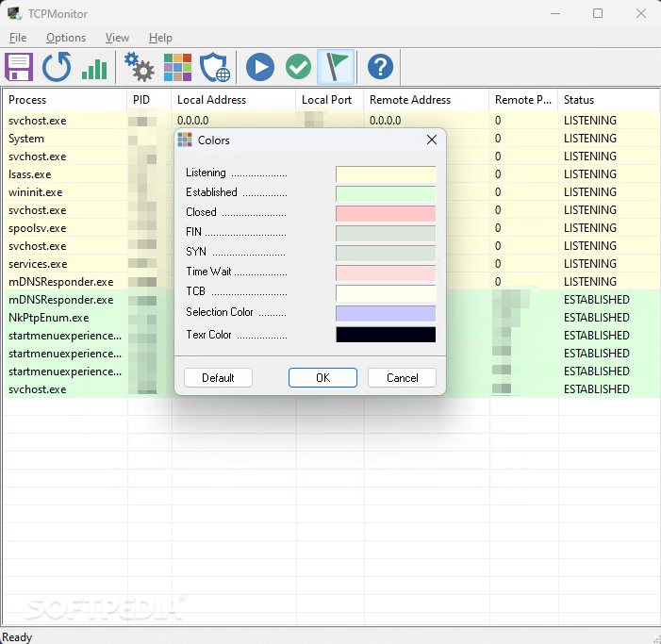Click the Ready status bar text
The height and width of the screenshot is (644, 661).
pyautogui.click(x=17, y=637)
